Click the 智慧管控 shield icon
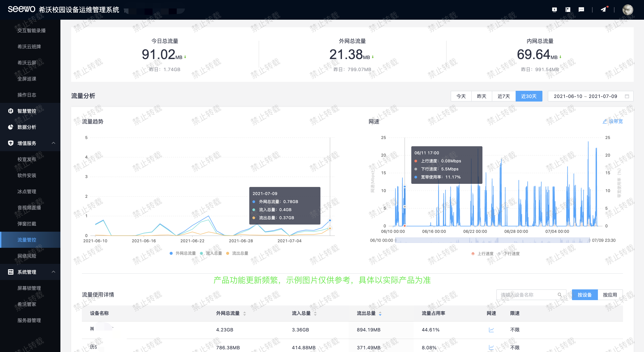 pyautogui.click(x=11, y=111)
